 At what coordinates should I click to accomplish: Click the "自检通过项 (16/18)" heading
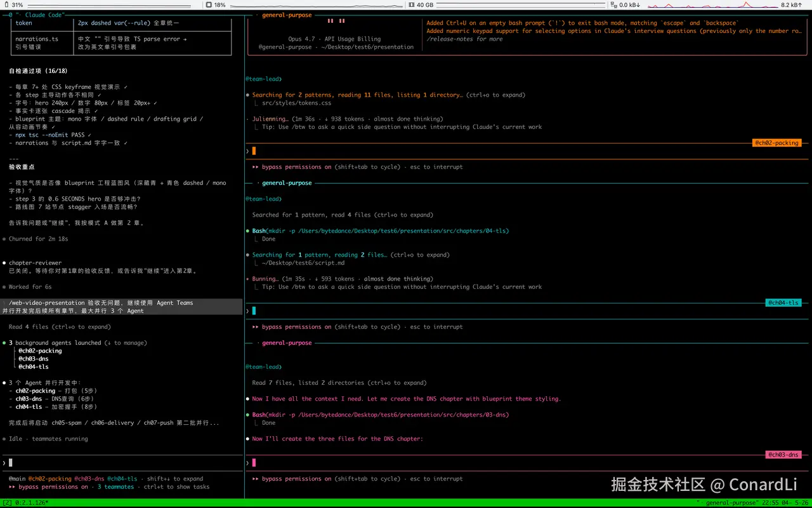click(38, 70)
